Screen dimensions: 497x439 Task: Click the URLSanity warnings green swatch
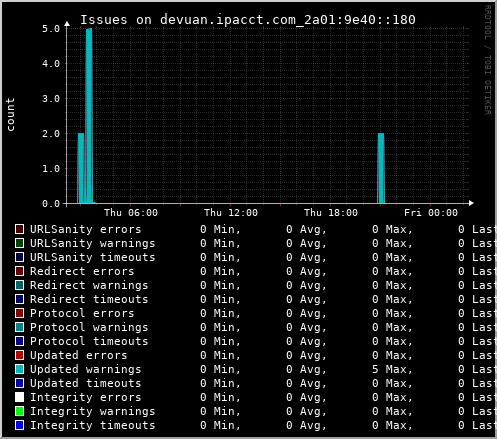click(x=20, y=243)
